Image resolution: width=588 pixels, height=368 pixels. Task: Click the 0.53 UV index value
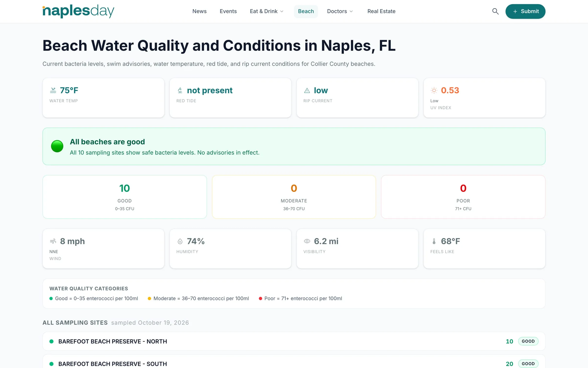pyautogui.click(x=450, y=90)
